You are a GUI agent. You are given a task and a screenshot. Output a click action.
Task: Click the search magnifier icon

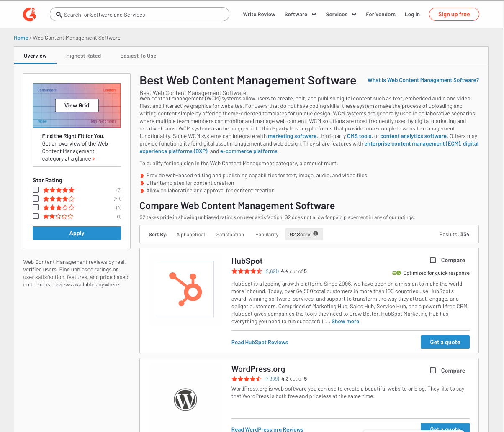point(59,15)
